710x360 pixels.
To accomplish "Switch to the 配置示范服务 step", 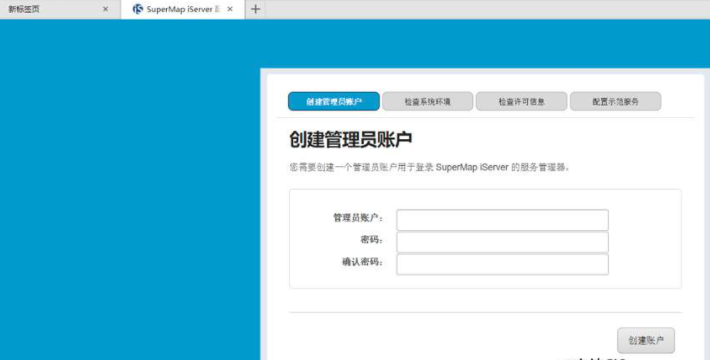I will (615, 101).
